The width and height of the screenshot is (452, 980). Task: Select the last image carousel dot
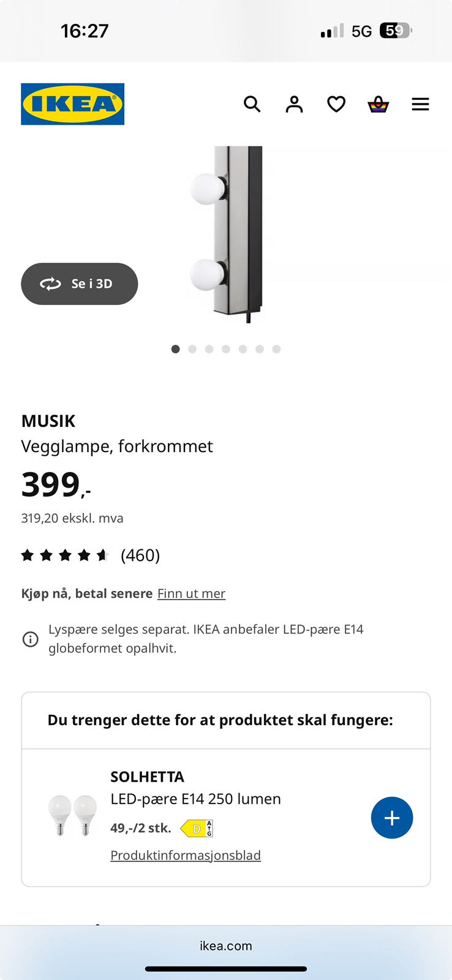pyautogui.click(x=277, y=349)
